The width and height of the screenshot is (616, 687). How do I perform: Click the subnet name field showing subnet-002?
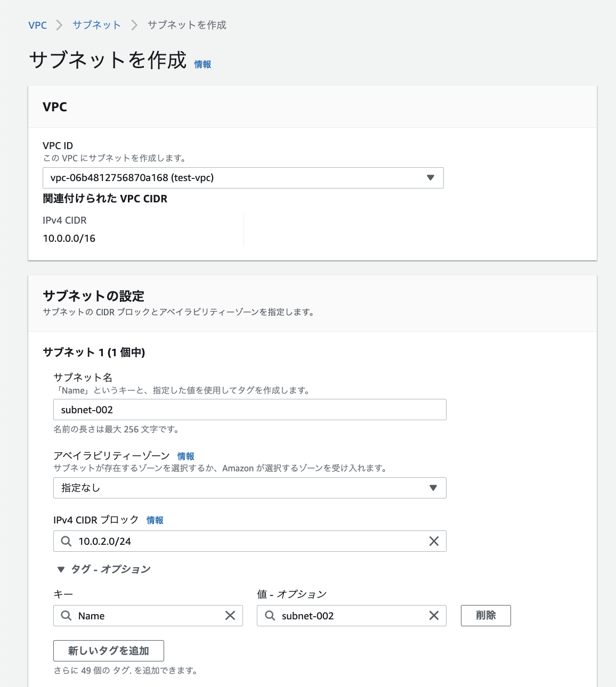(249, 410)
